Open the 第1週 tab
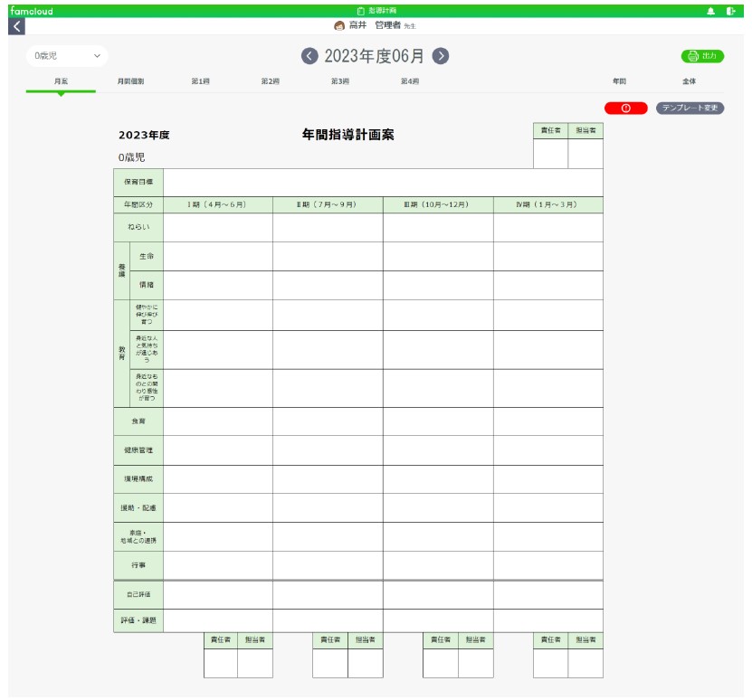The width and height of the screenshot is (752, 700). (201, 81)
